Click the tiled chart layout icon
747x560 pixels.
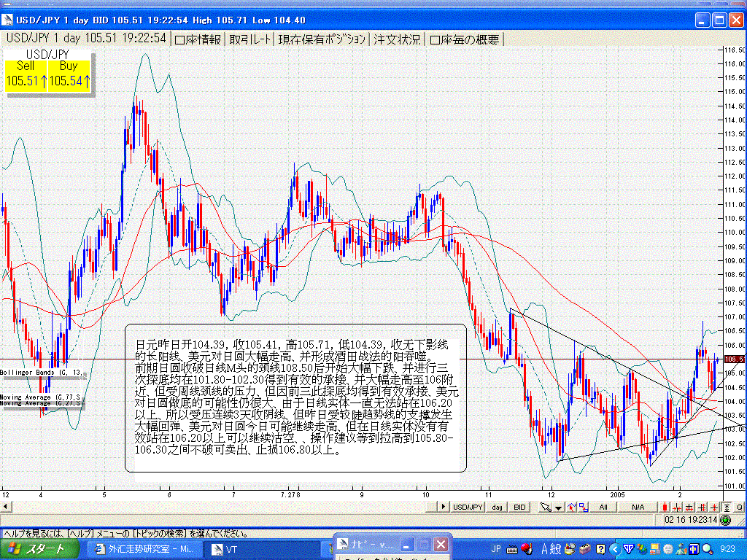point(584,507)
